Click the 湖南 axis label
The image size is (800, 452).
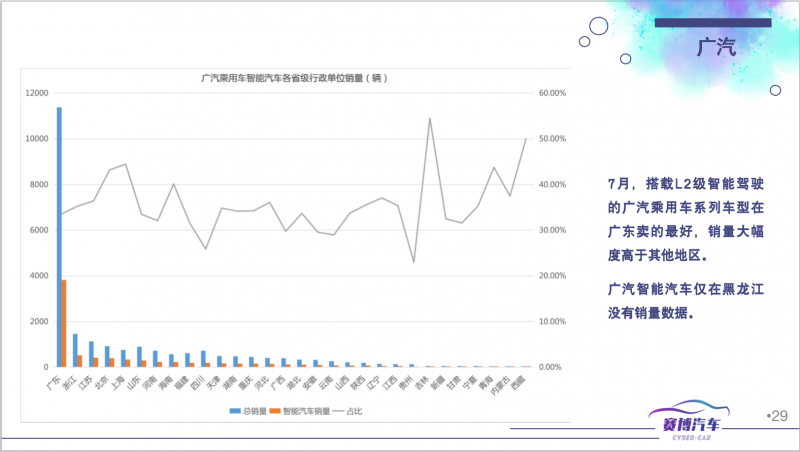click(230, 383)
